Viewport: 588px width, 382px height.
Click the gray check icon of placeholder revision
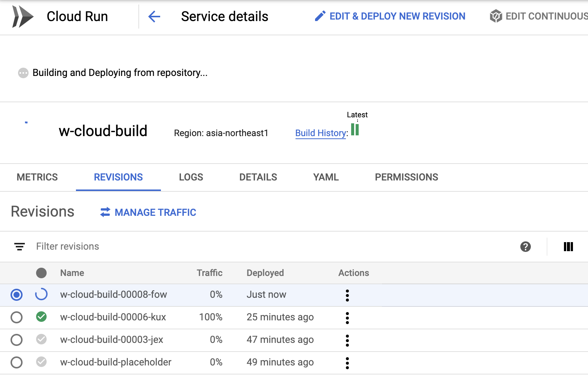click(41, 362)
